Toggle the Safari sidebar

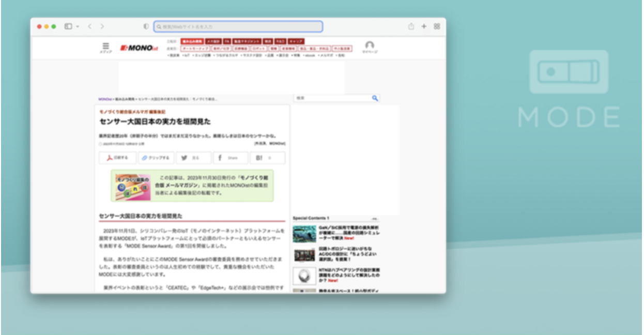(68, 26)
